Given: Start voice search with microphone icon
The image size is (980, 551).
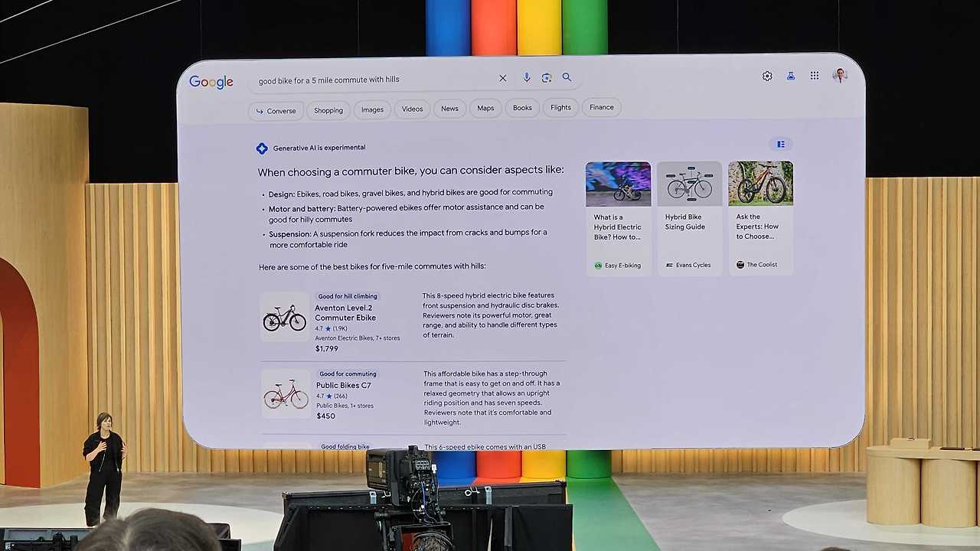Looking at the screenshot, I should click(527, 77).
